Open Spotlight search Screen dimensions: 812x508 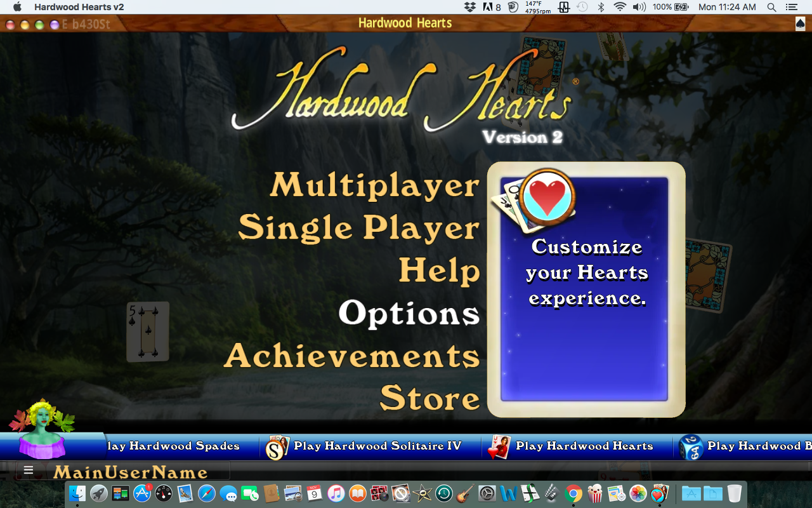pyautogui.click(x=771, y=7)
